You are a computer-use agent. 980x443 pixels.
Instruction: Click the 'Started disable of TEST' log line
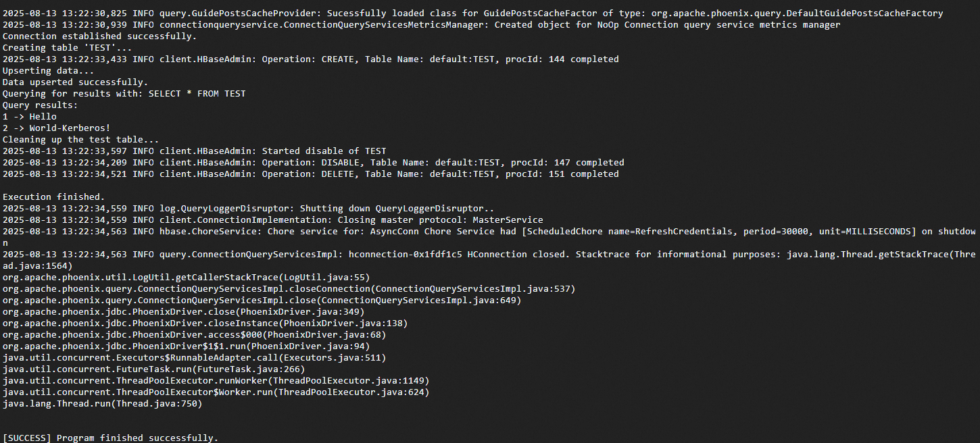pos(324,151)
